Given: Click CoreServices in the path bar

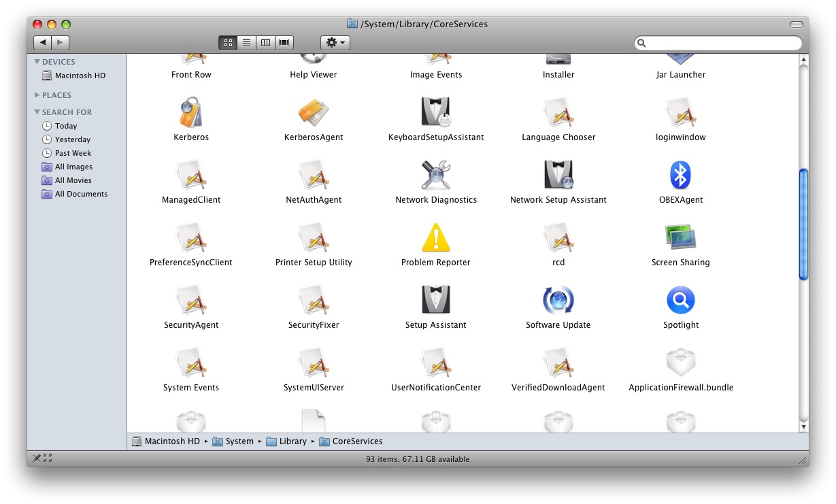Looking at the screenshot, I should 351,441.
